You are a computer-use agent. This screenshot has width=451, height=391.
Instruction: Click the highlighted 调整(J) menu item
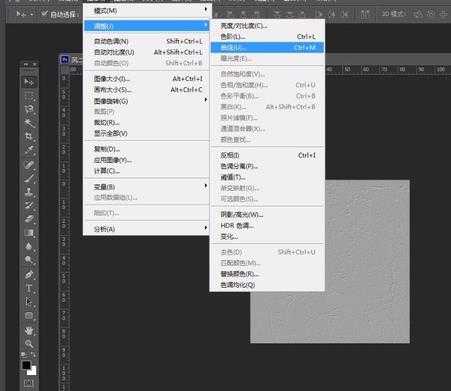pyautogui.click(x=147, y=26)
